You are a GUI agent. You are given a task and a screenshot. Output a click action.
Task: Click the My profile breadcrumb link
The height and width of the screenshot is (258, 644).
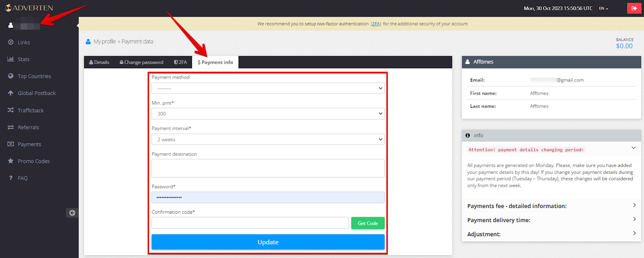tap(105, 42)
